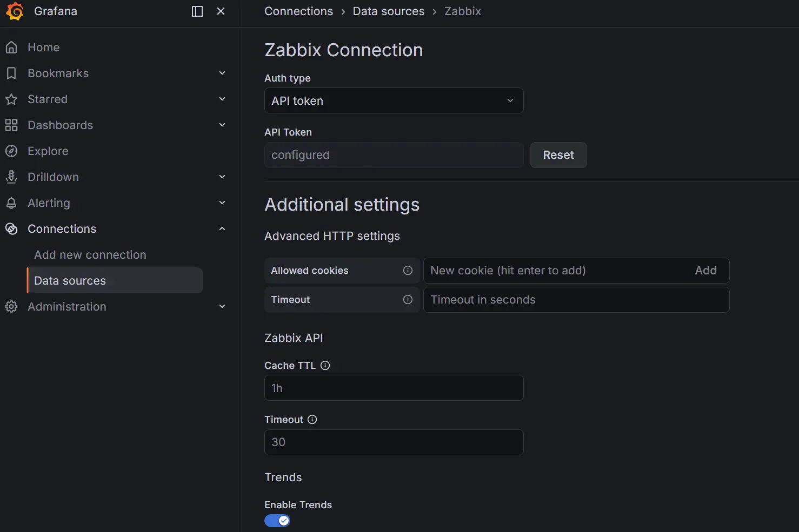Select Add new connection in sidebar

tap(90, 254)
